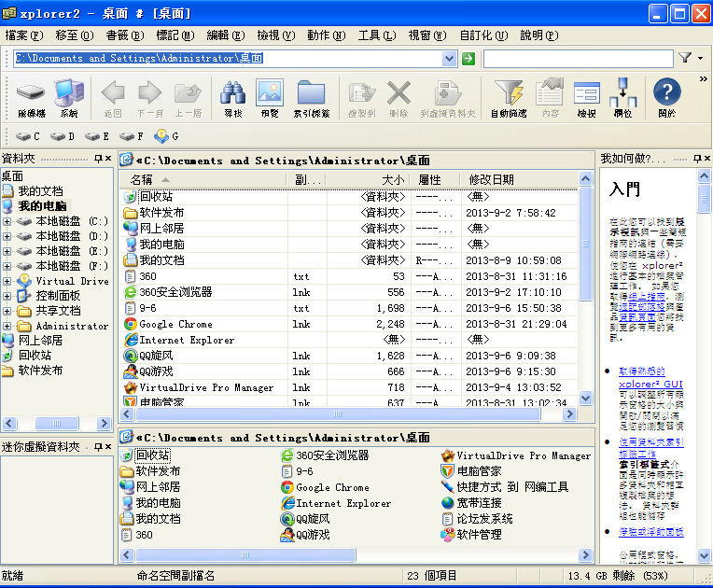
Task: Open the 工具 menu
Action: click(x=375, y=35)
